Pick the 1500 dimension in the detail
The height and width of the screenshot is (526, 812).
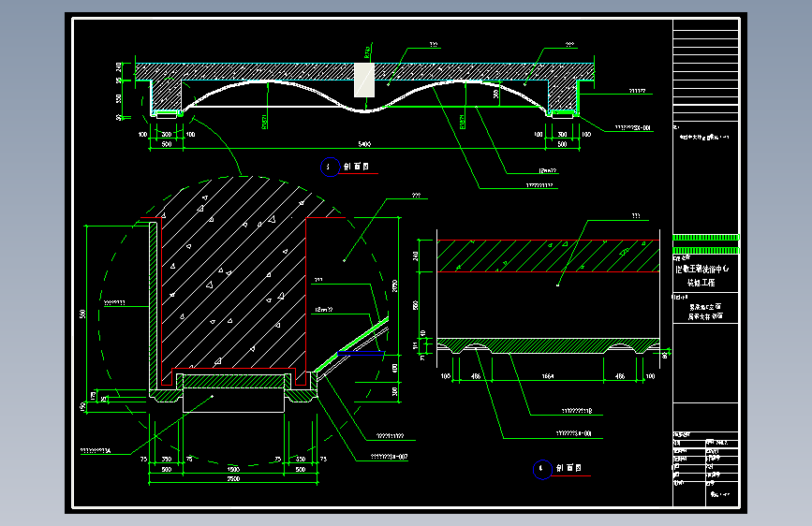pos(233,470)
